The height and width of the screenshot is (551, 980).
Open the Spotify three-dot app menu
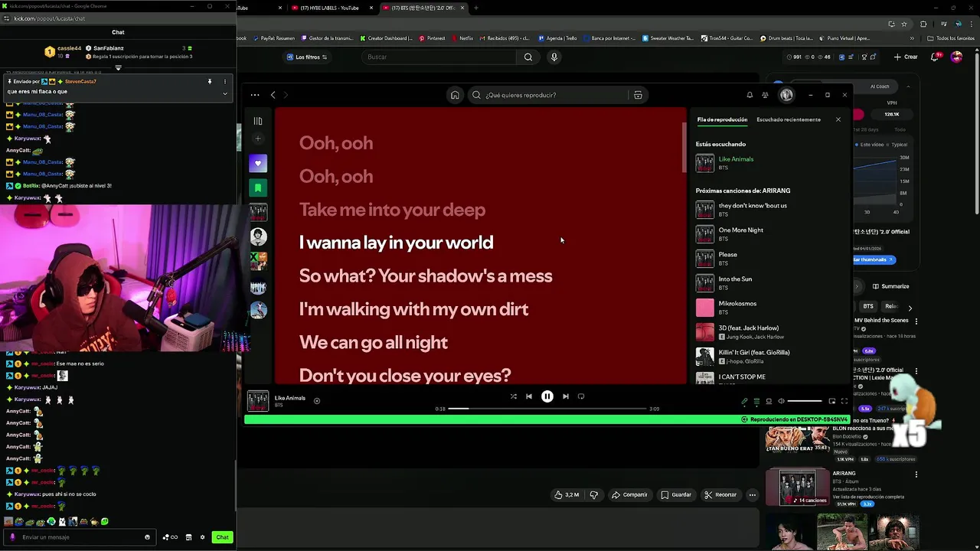[254, 95]
